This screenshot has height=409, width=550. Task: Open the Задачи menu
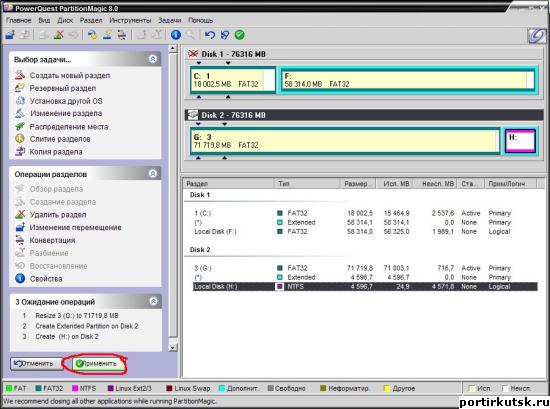(x=170, y=20)
